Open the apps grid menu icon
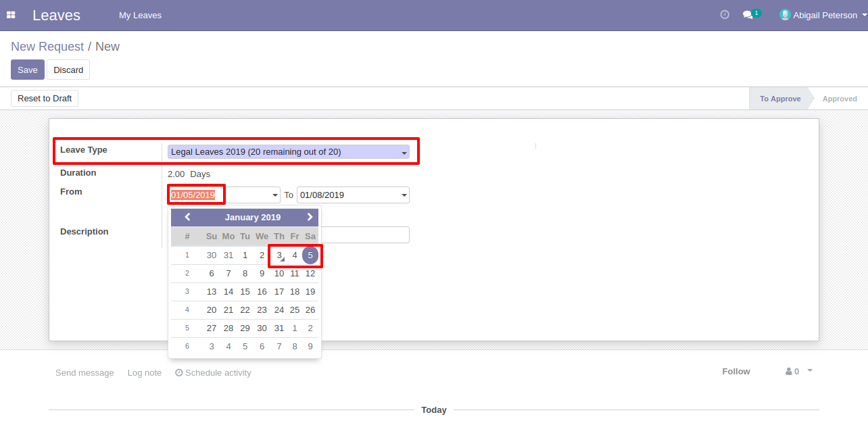Screen dimensions: 868x421 (x=11, y=15)
